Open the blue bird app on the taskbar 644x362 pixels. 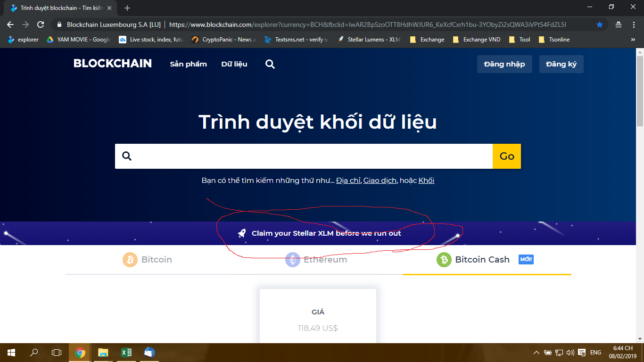pyautogui.click(x=149, y=353)
